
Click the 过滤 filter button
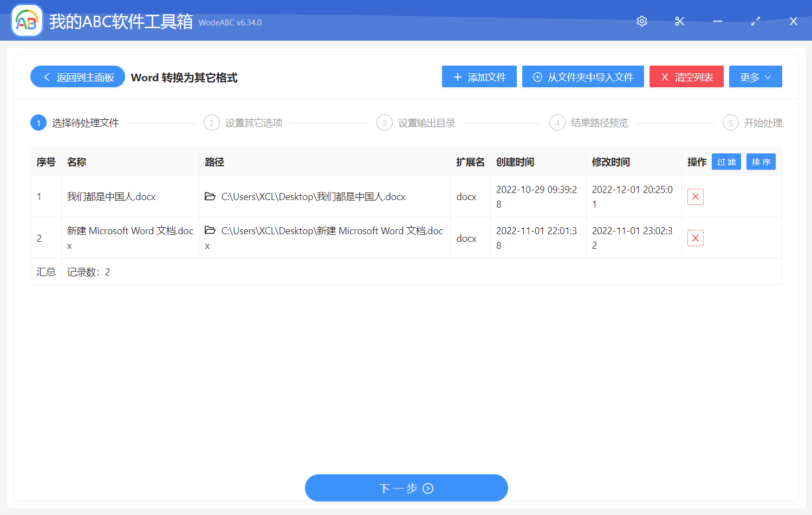tap(726, 162)
